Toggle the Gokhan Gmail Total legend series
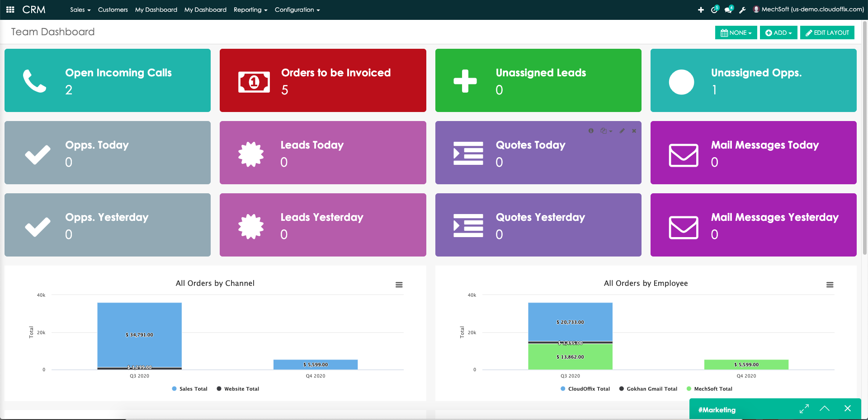 click(648, 389)
